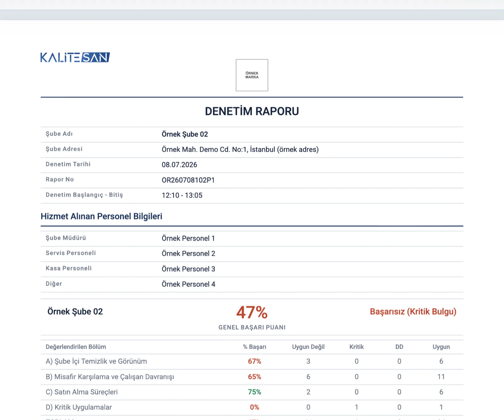
Task: Click Uygun count 11 in row B
Action: [441, 377]
